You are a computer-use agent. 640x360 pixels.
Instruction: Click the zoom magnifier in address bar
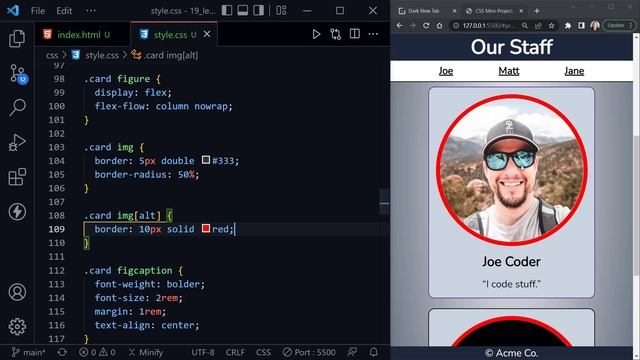525,25
